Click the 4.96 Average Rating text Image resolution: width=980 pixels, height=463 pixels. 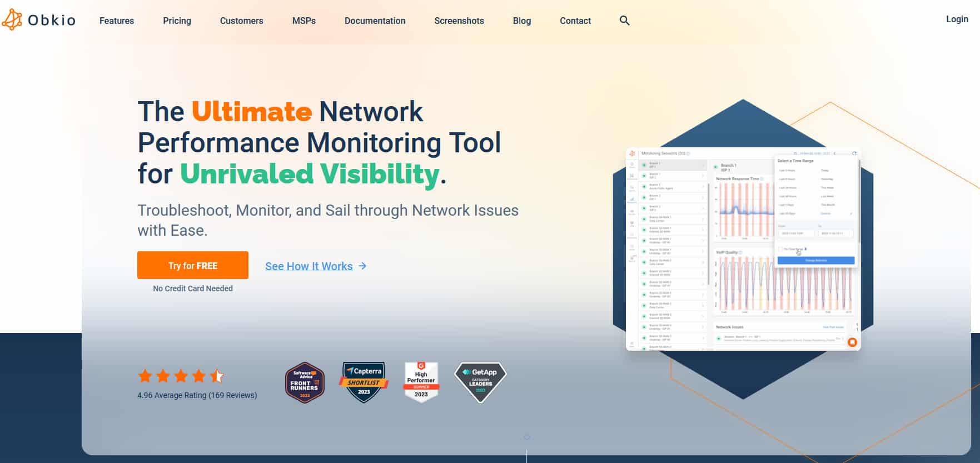[197, 395]
